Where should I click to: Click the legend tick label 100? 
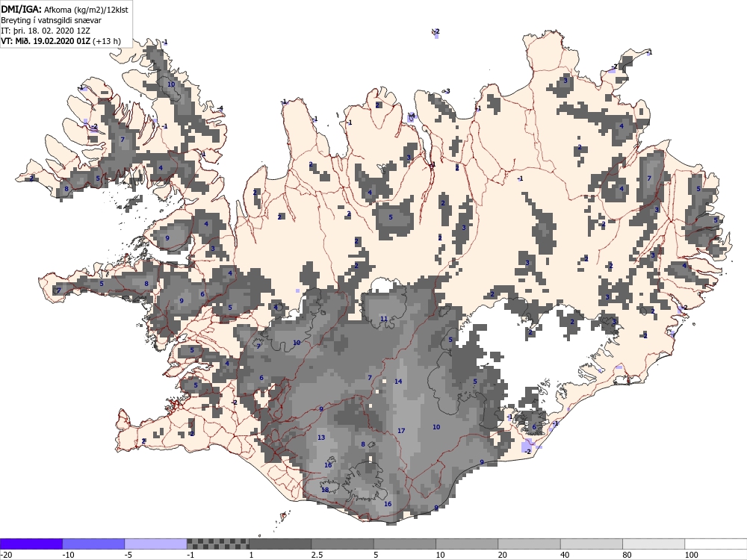[x=692, y=555]
